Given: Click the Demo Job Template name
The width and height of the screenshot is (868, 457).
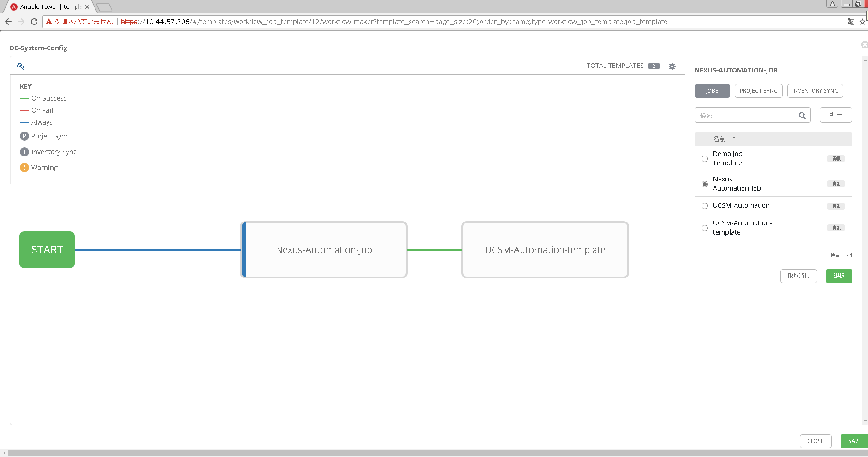Looking at the screenshot, I should [x=728, y=158].
